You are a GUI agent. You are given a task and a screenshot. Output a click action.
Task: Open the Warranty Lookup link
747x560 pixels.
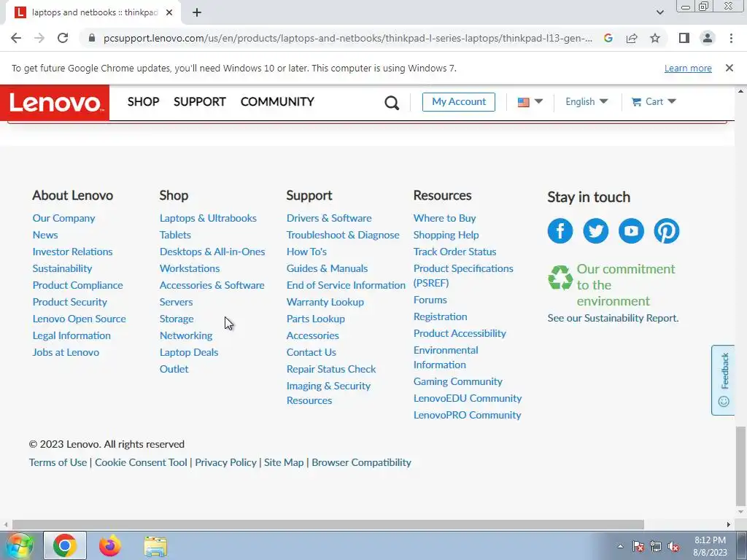[x=325, y=302]
